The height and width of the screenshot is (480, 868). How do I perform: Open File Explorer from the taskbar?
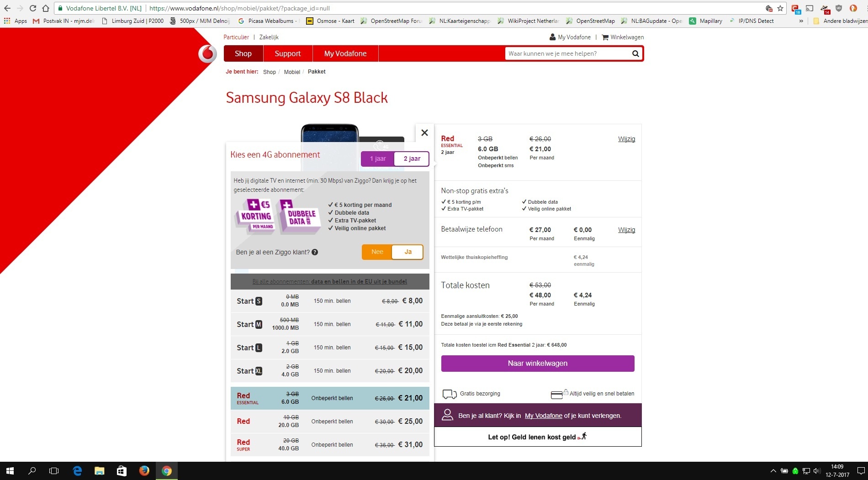[x=99, y=471]
